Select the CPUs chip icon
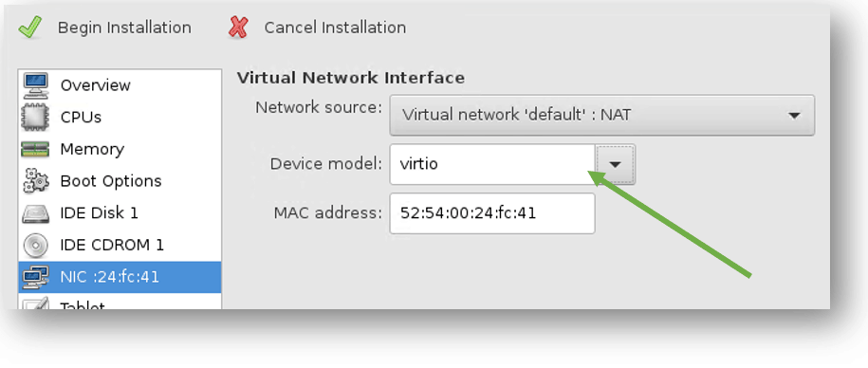The width and height of the screenshot is (868, 368). point(35,118)
